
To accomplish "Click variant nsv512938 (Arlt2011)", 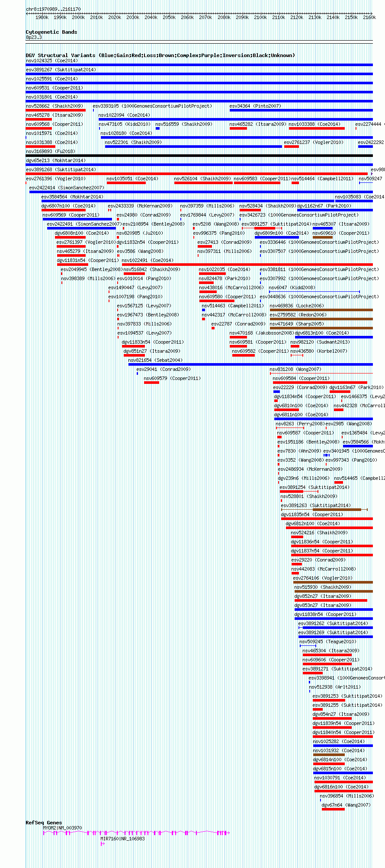I will pyautogui.click(x=335, y=687).
